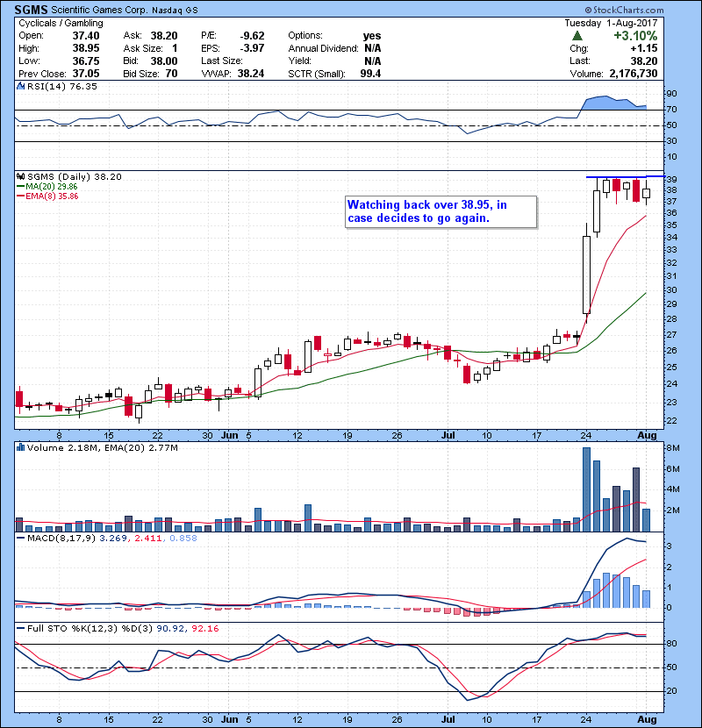Click the +3.10% percent change
This screenshot has height=728, width=702.
tap(635, 36)
